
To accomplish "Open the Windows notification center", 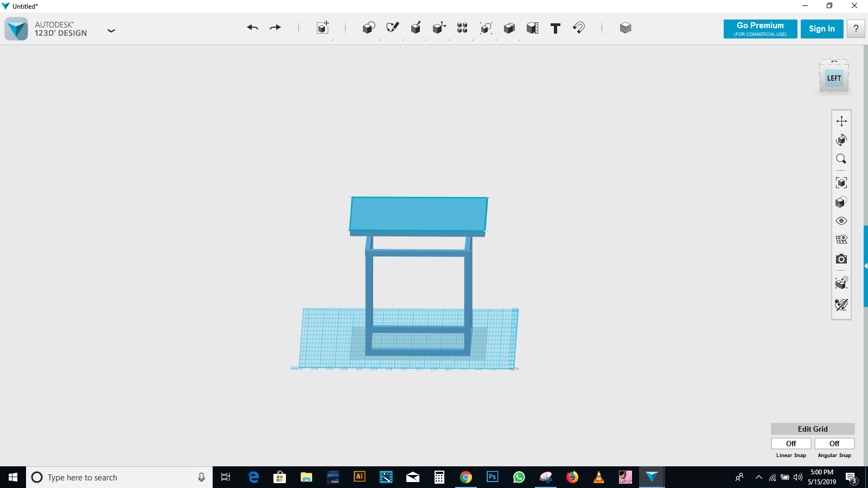I will point(851,477).
